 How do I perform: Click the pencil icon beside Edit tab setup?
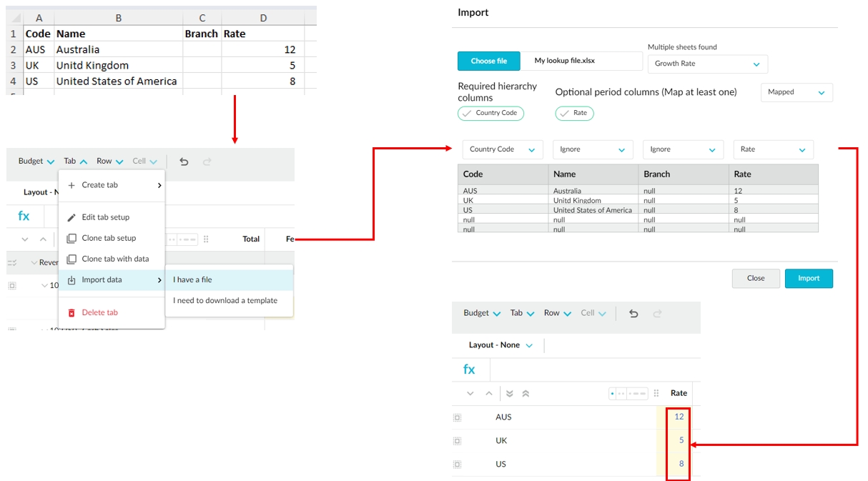click(x=71, y=217)
